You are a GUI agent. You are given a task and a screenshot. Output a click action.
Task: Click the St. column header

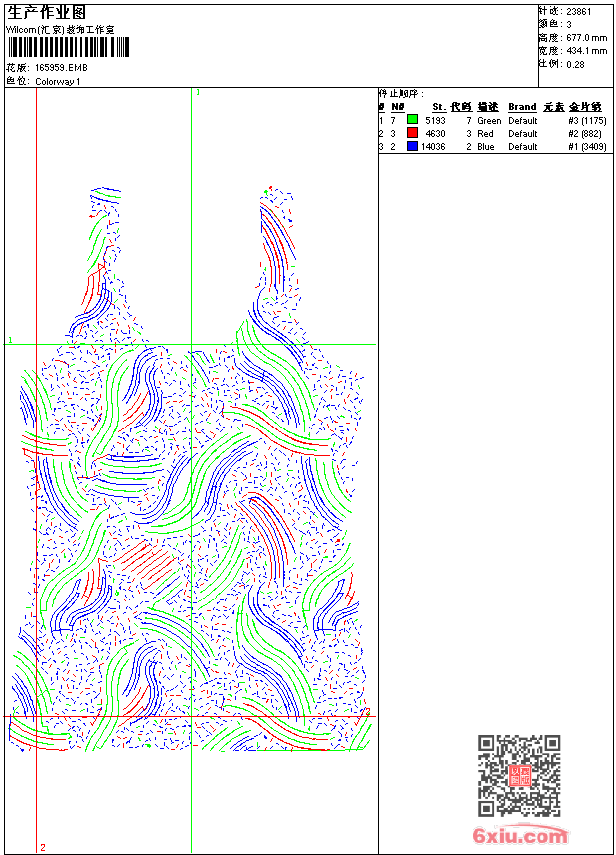coord(438,107)
